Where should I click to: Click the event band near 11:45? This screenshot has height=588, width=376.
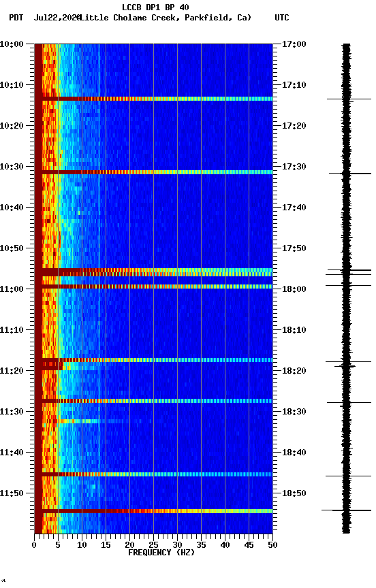click(x=153, y=474)
